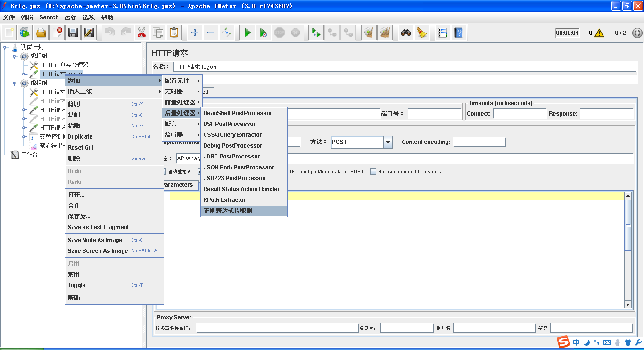Click the Connect timeout input field
Image resolution: width=644 pixels, height=350 pixels.
520,114
